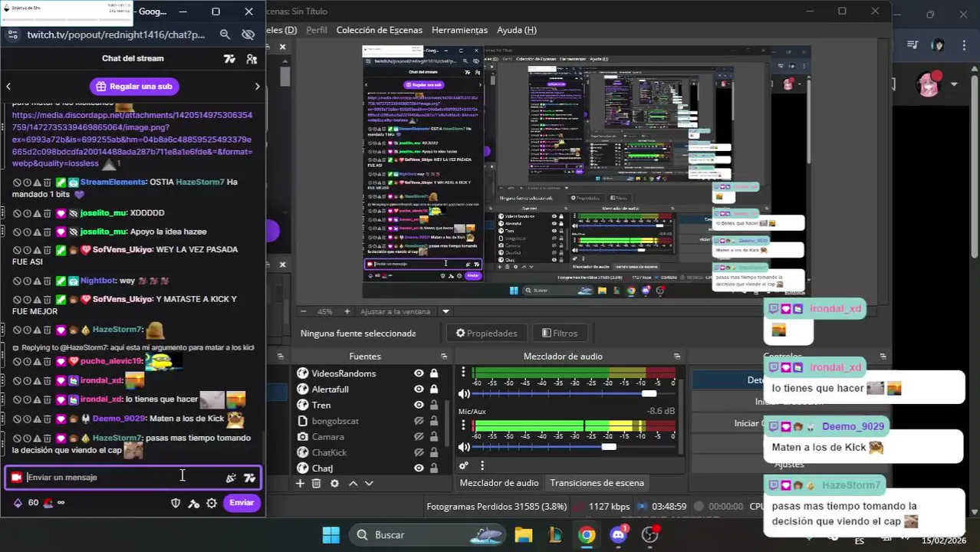Open Propiedades button

(486, 333)
